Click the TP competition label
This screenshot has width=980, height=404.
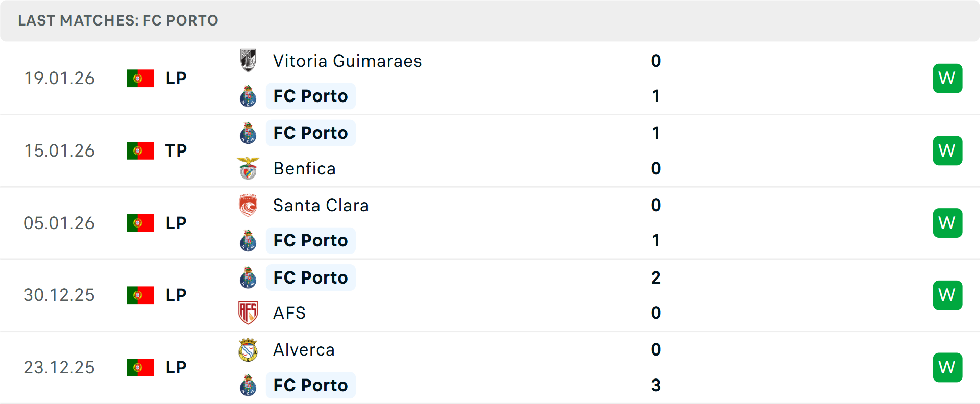click(x=176, y=150)
